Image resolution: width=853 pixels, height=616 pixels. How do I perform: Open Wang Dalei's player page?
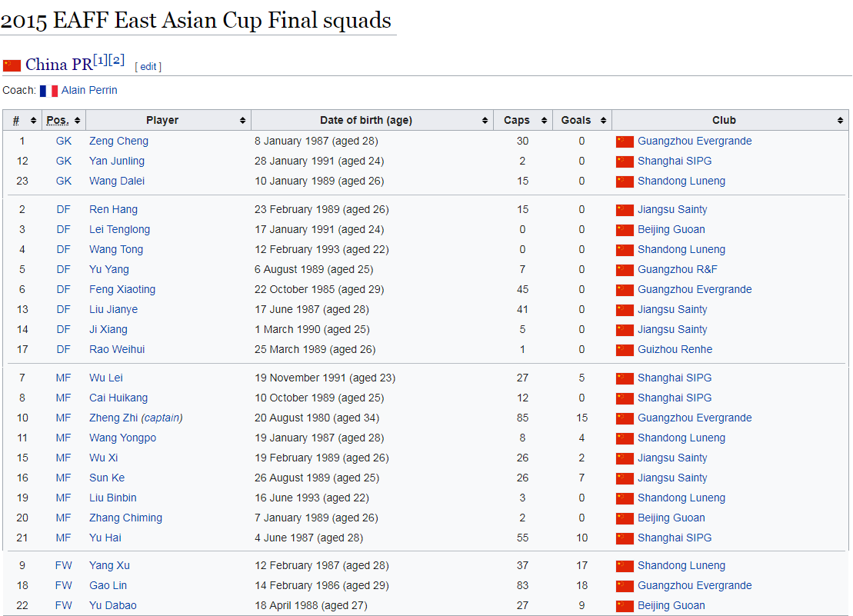point(117,181)
